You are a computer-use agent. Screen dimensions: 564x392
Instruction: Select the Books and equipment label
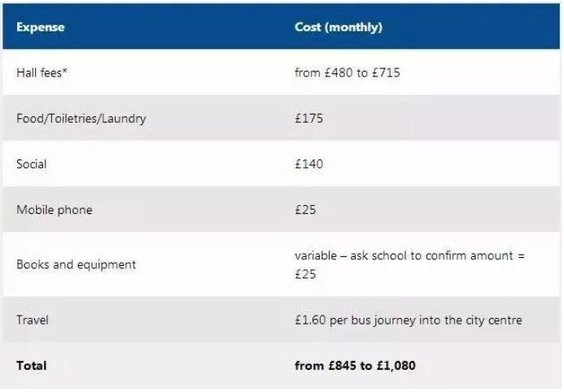coord(77,265)
